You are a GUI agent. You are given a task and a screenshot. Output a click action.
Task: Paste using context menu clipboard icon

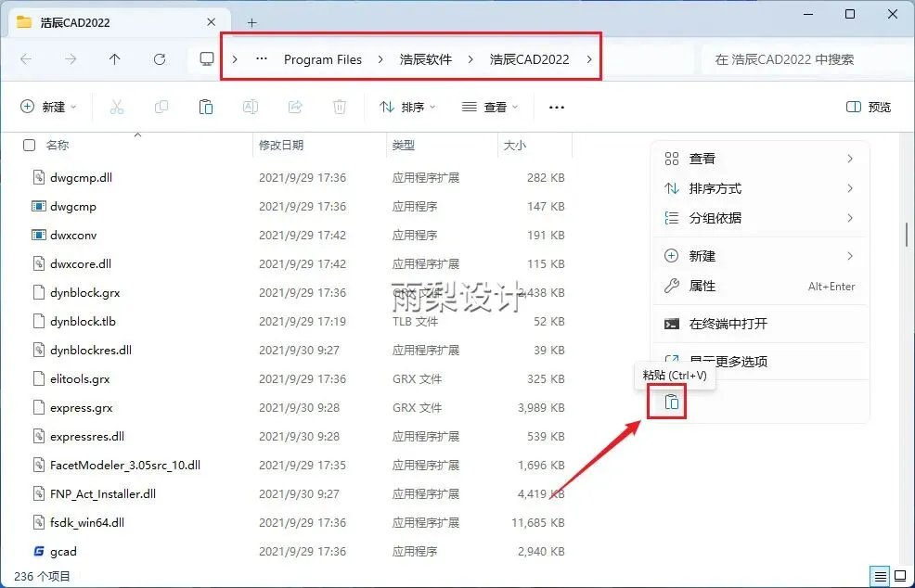tap(672, 402)
